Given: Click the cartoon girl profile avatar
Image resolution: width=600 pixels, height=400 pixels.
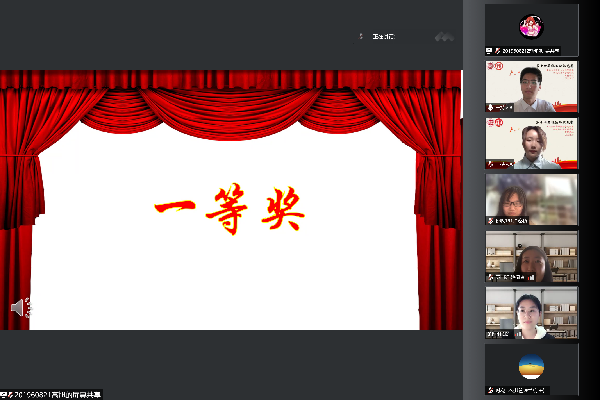Looking at the screenshot, I should point(531,26).
